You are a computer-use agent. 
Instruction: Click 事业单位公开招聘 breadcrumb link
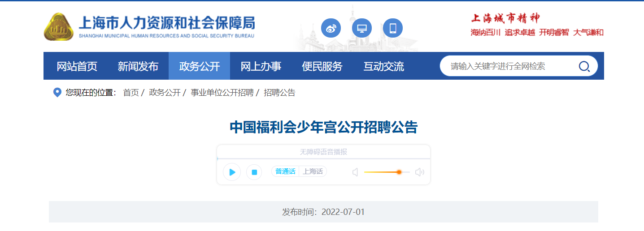pos(222,93)
